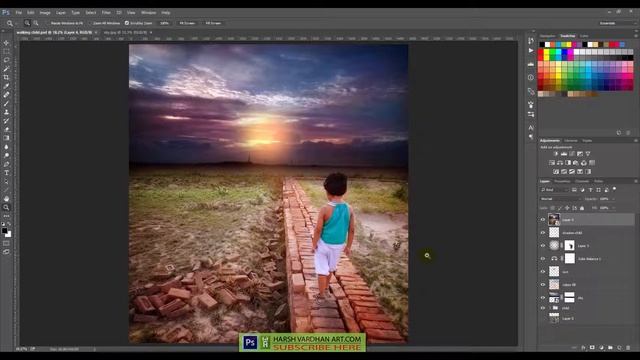
Task: Toggle visibility of the sky layer
Action: [543, 298]
